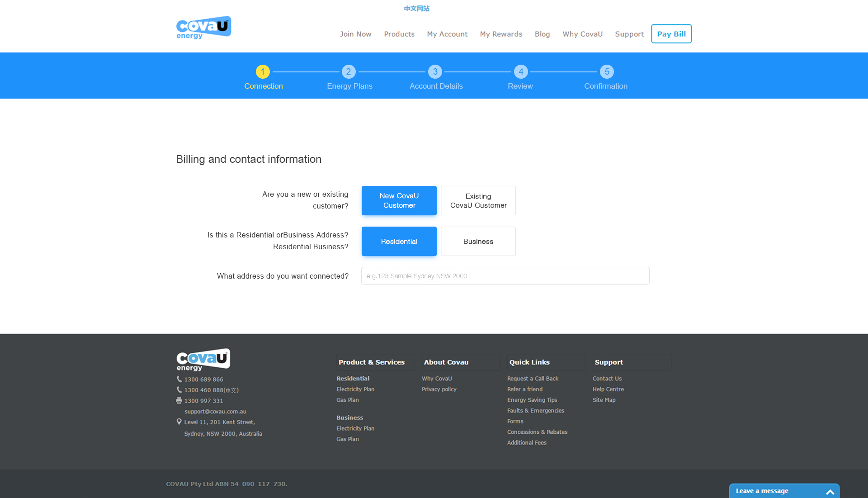Open Business Gas Plan footer link
This screenshot has height=498, width=868.
click(x=348, y=439)
